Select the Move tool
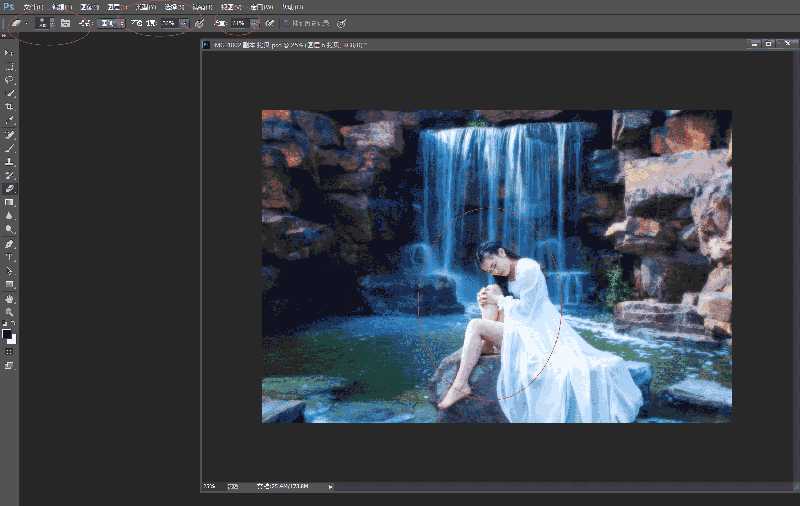 (9, 52)
